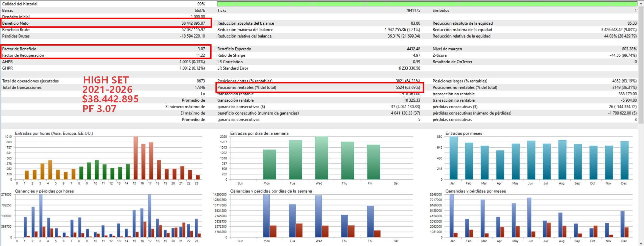Select the Factor de Beneficio value 3.07
Image resolution: width=644 pixels, height=246 pixels.
click(x=201, y=49)
